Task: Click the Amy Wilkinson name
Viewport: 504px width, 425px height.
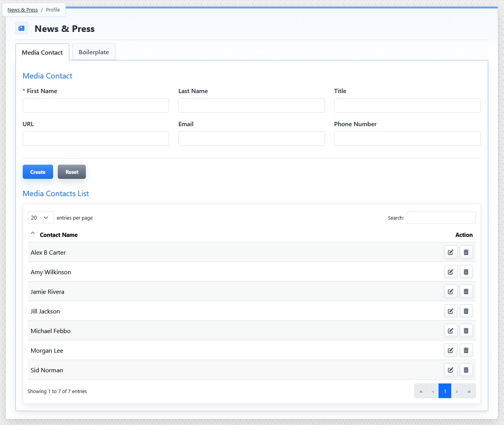Action: (51, 272)
